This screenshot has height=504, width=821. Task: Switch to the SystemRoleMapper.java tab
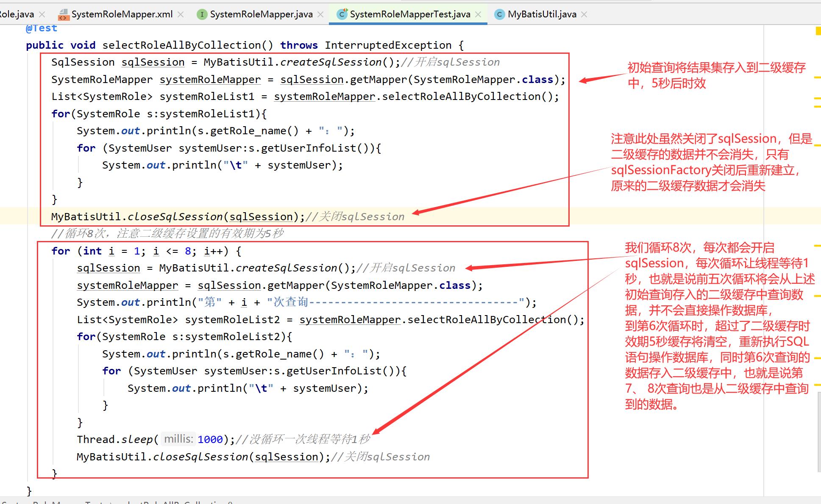pyautogui.click(x=261, y=14)
